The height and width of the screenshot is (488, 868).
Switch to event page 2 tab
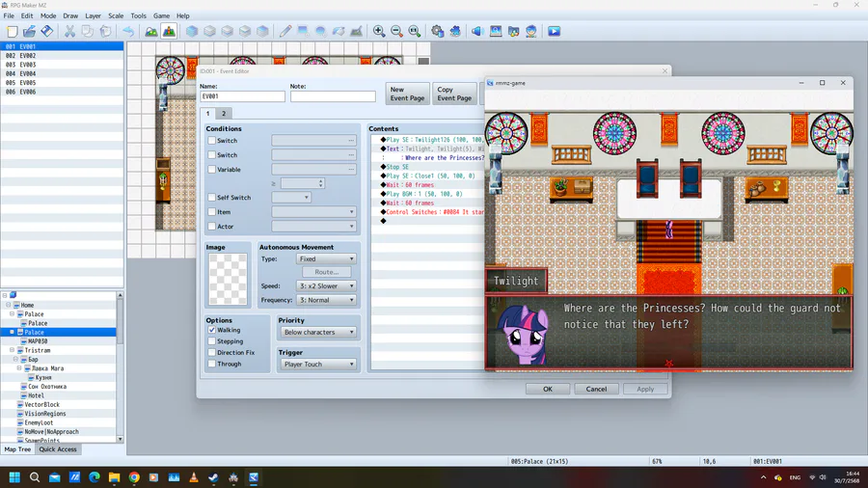tap(224, 114)
